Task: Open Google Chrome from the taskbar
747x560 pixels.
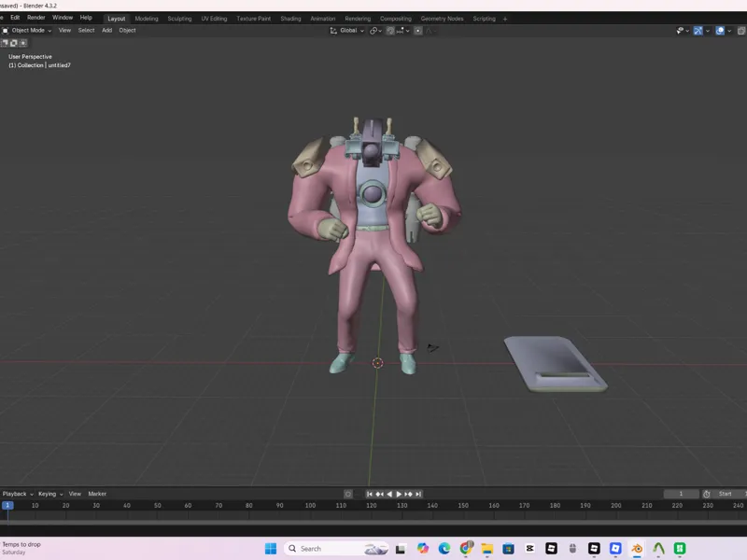Action: (466, 549)
